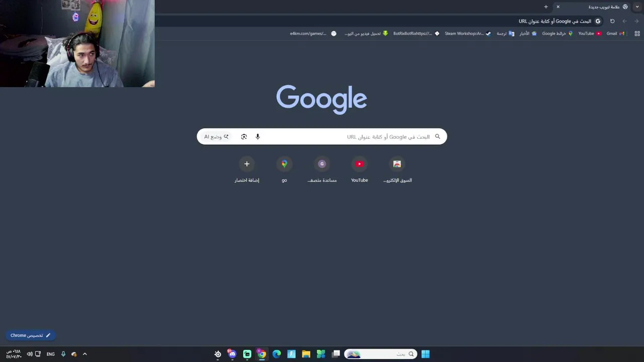Image resolution: width=644 pixels, height=362 pixels.
Task: Go back with the back arrow
Action: coord(624,21)
